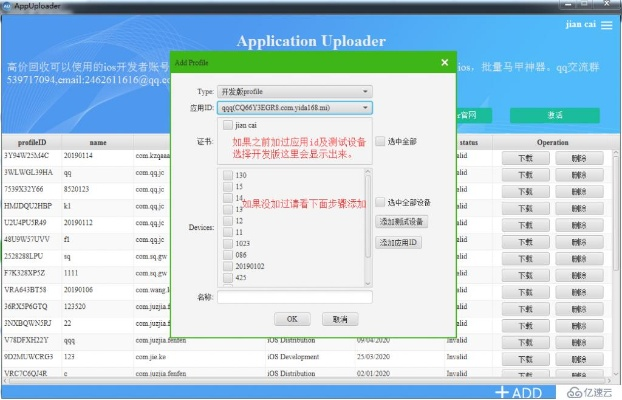This screenshot has width=622, height=400.
Task: Click the plus ADD icon at bottom
Action: click(517, 392)
